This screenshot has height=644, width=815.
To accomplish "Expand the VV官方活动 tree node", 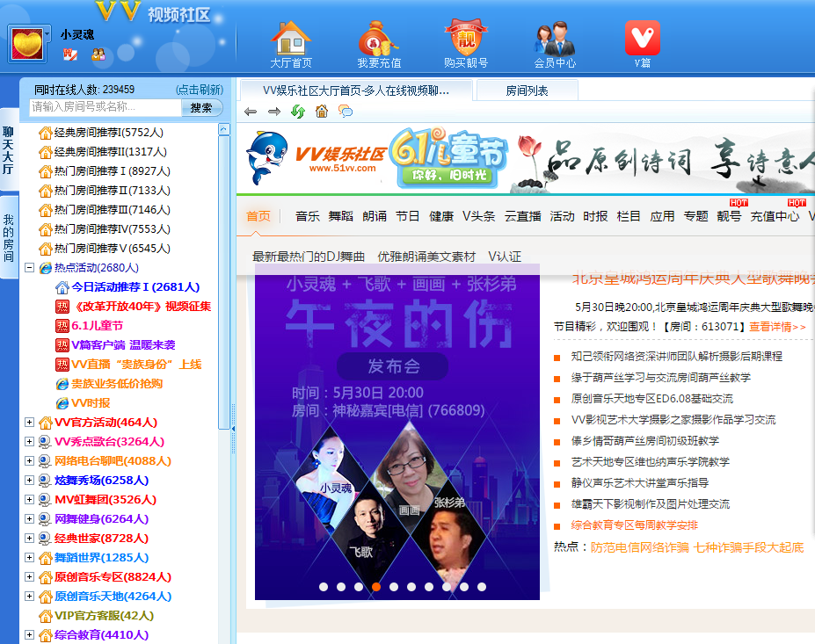I will pos(30,423).
